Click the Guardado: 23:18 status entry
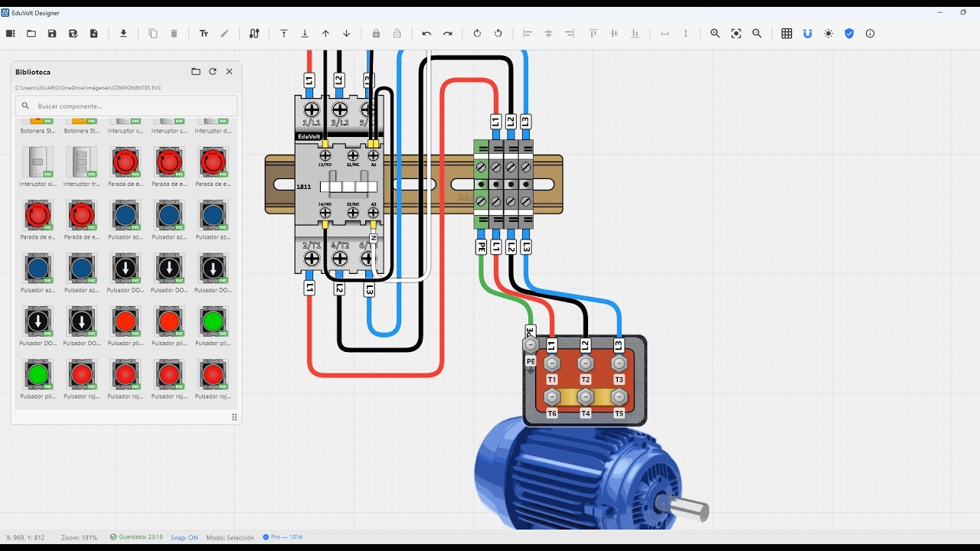Viewport: 980px width, 551px height. click(136, 537)
